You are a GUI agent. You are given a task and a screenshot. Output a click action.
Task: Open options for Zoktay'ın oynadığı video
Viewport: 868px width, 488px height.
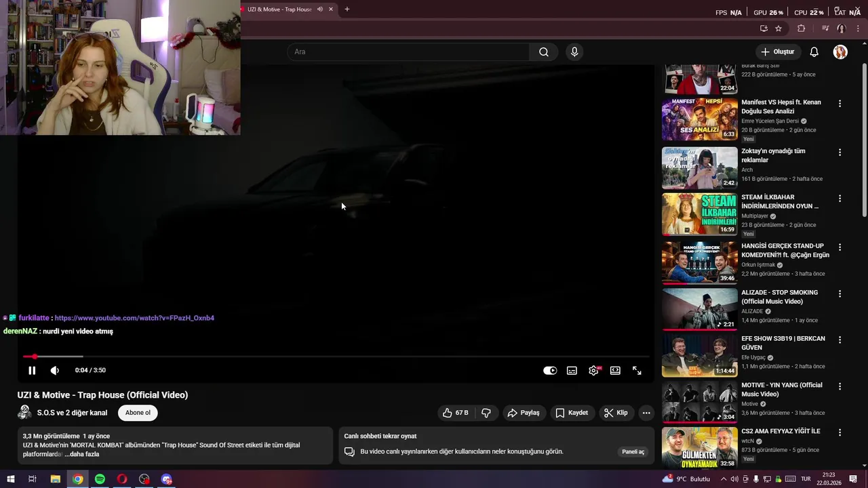(840, 152)
